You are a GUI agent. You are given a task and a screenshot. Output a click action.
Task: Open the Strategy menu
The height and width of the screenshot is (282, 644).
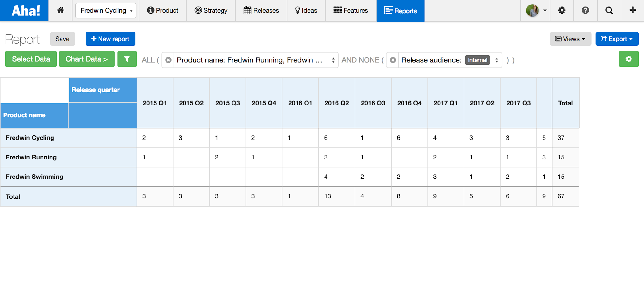[x=211, y=11]
